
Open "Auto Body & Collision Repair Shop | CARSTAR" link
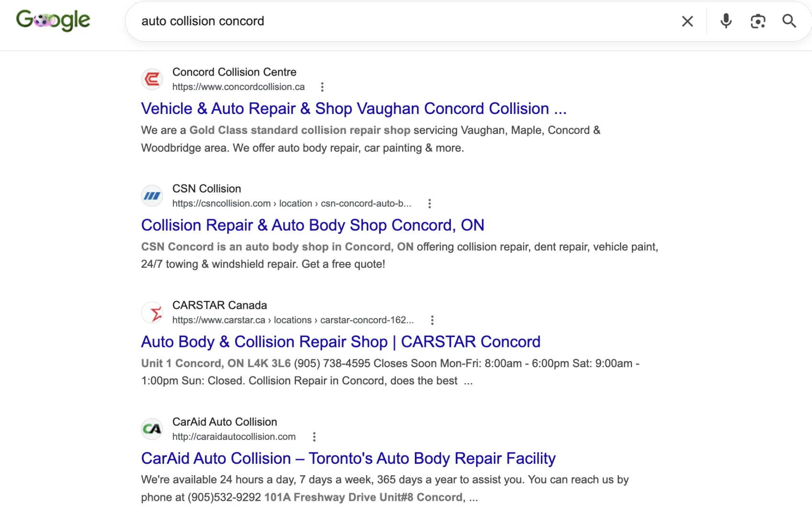pyautogui.click(x=341, y=342)
